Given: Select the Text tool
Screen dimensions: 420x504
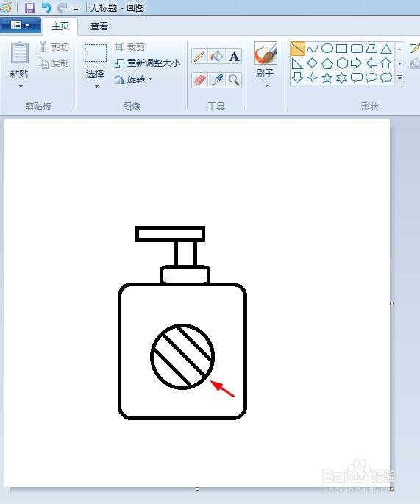Looking at the screenshot, I should click(x=234, y=56).
